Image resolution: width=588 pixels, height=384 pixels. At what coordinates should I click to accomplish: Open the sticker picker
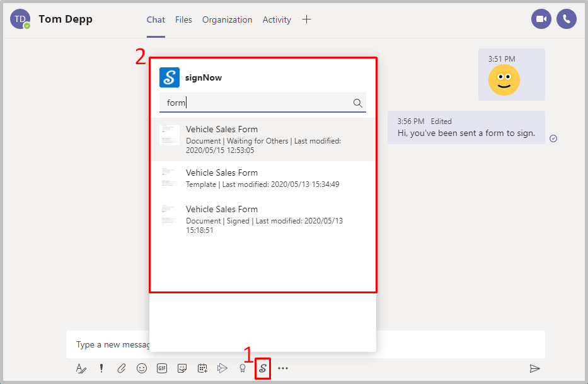click(182, 368)
